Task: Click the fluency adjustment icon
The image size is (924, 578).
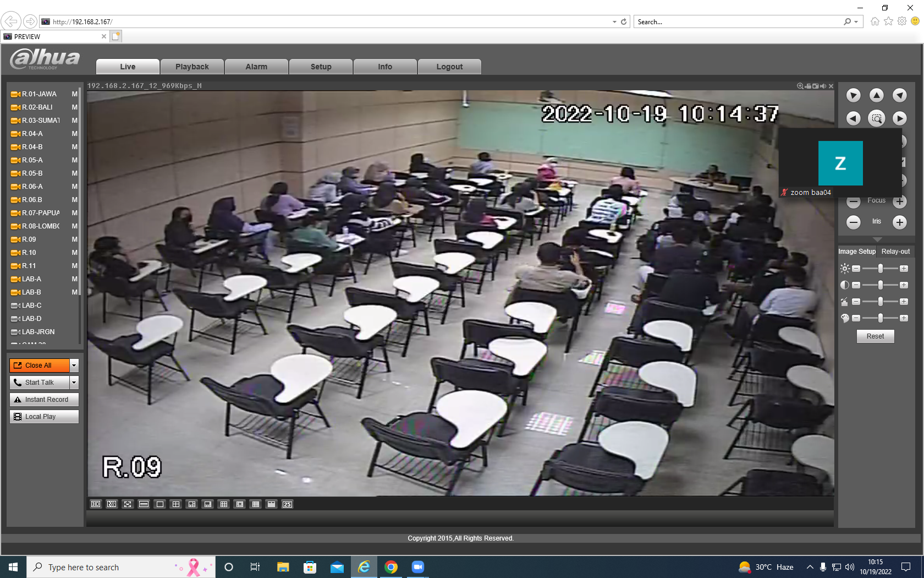Action: tap(112, 504)
